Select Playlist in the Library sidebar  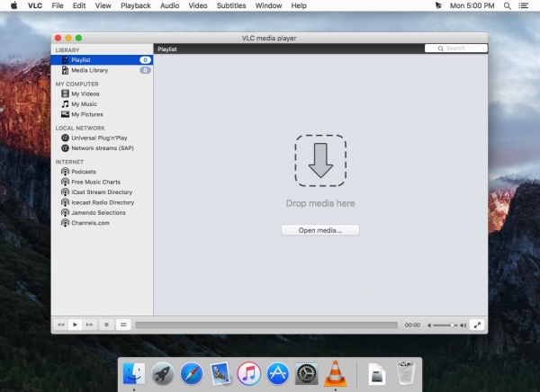[x=102, y=60]
